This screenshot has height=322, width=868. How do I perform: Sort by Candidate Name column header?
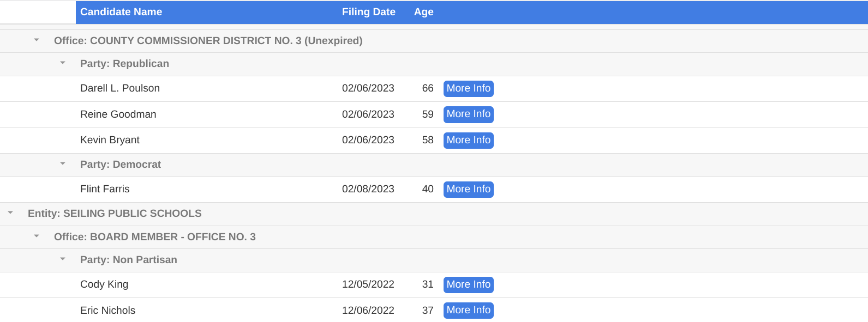pyautogui.click(x=121, y=12)
